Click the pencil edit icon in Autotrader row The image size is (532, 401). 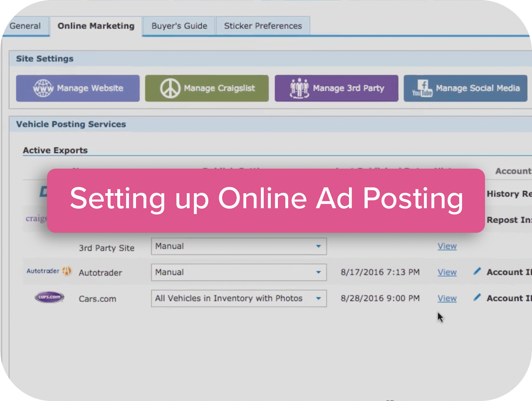click(x=477, y=271)
